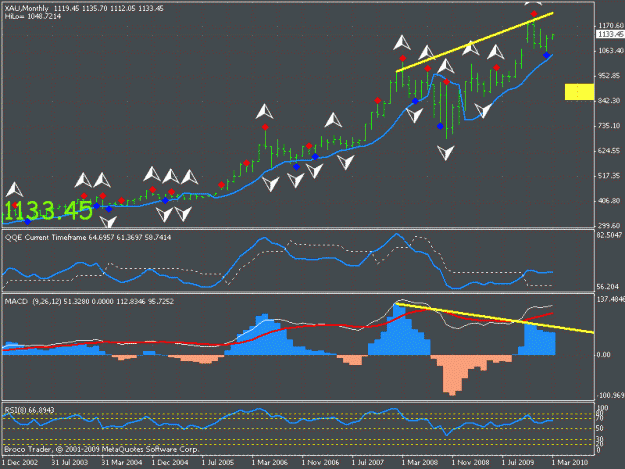625x469 pixels.
Task: Click the 952.85 price axis value
Action: click(609, 76)
